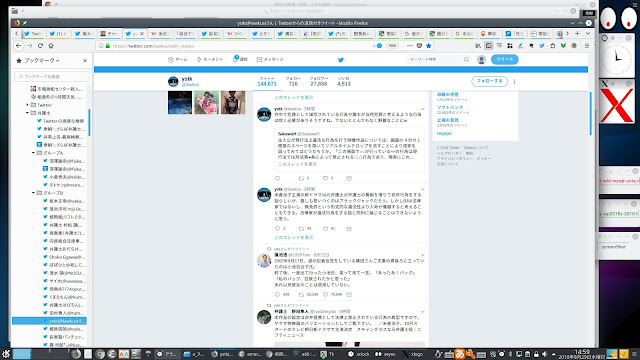This screenshot has height=360, width=640.
Task: Open Twitter Messages nav link
Action: pyautogui.click(x=270, y=60)
